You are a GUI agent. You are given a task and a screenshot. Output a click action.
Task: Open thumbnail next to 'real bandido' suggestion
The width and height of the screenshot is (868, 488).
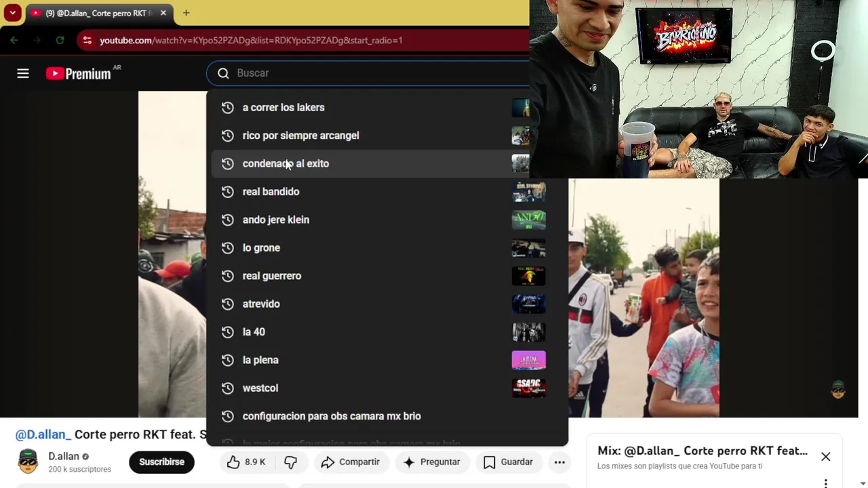(x=529, y=192)
